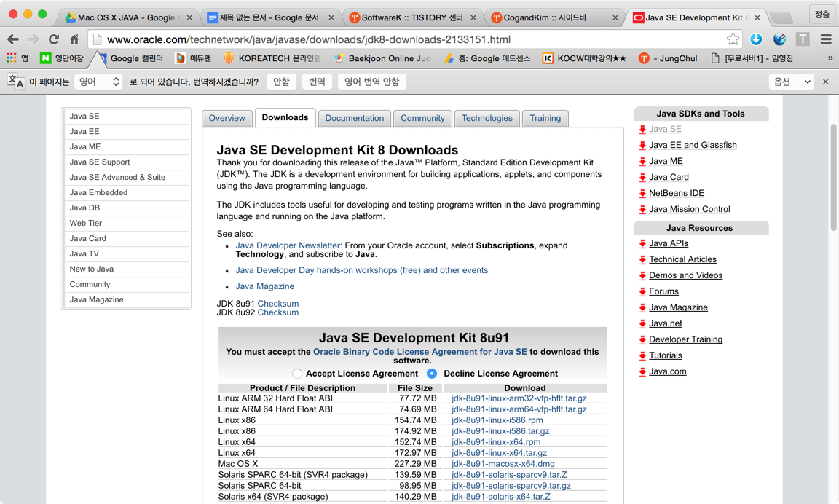Switch to SoftwareK TISTORY 센터 tab

[x=411, y=17]
